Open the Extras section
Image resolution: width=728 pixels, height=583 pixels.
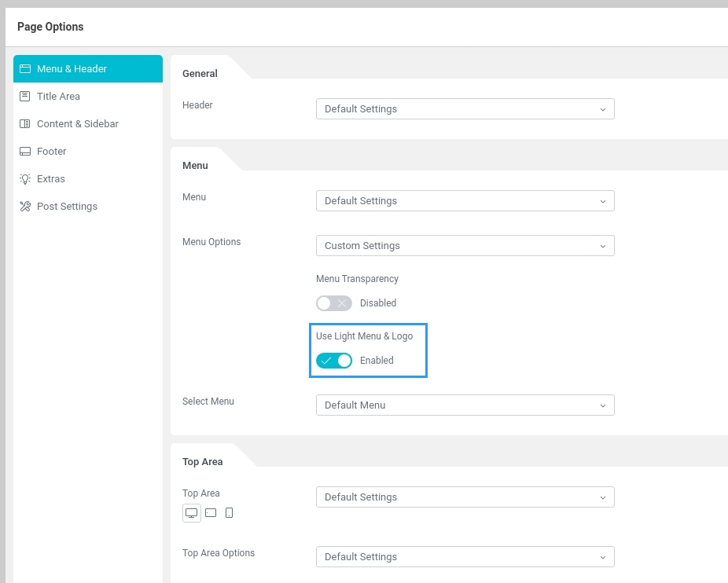tap(51, 179)
